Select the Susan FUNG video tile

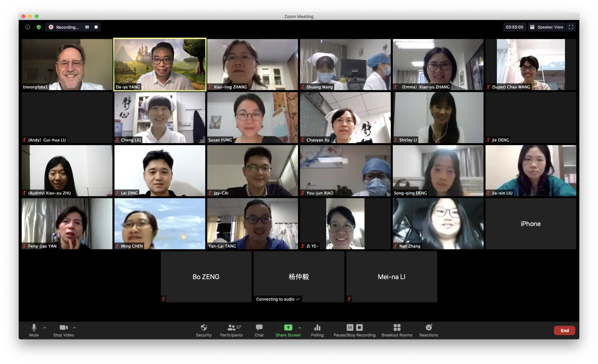[x=253, y=118]
